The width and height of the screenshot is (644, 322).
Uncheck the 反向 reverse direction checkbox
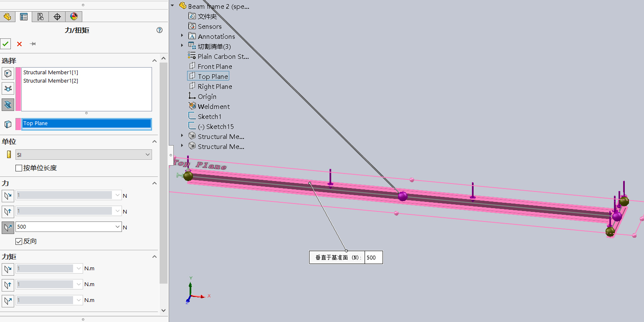19,241
